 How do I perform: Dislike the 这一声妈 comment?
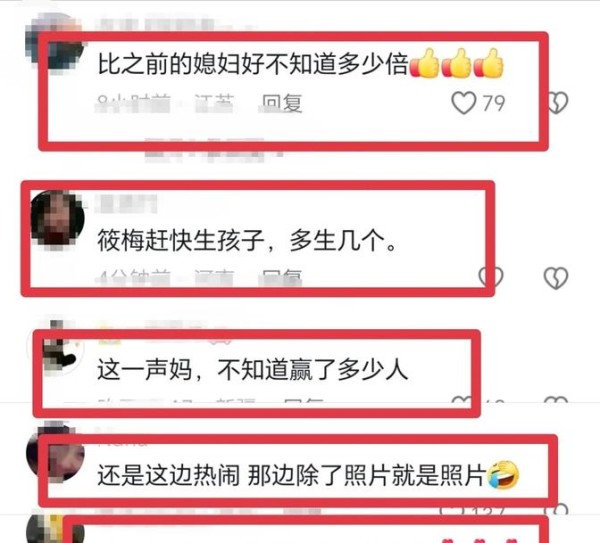(556, 401)
